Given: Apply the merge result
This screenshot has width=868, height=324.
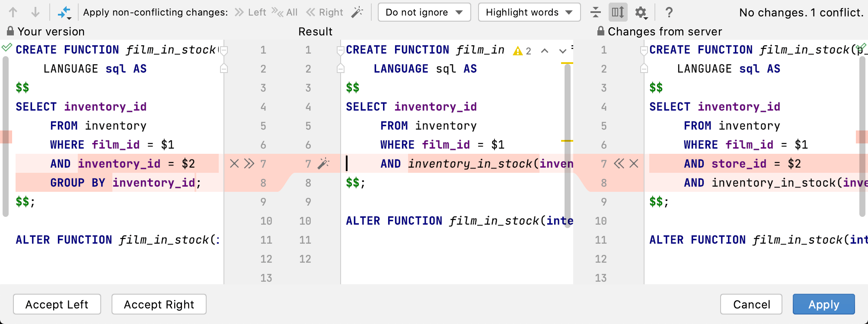Looking at the screenshot, I should [824, 305].
